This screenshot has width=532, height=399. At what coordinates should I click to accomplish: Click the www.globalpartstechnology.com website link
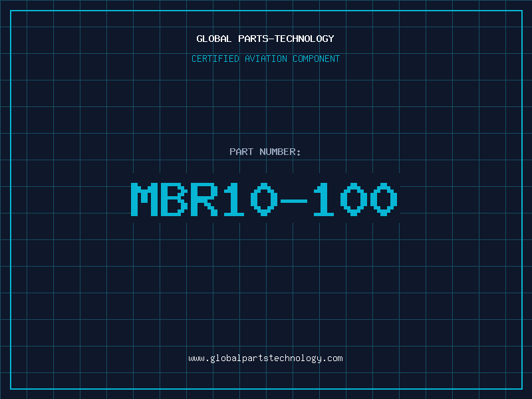coord(265,358)
